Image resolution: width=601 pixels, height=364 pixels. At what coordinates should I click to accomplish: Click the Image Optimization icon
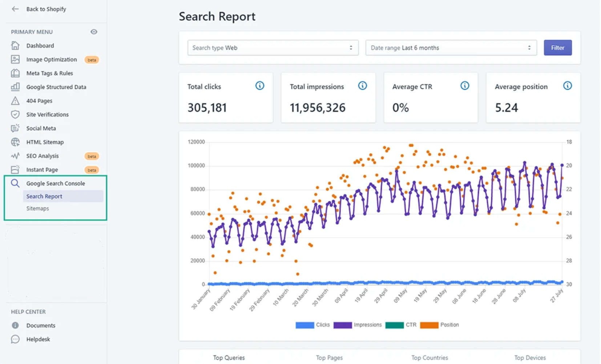[x=15, y=60]
